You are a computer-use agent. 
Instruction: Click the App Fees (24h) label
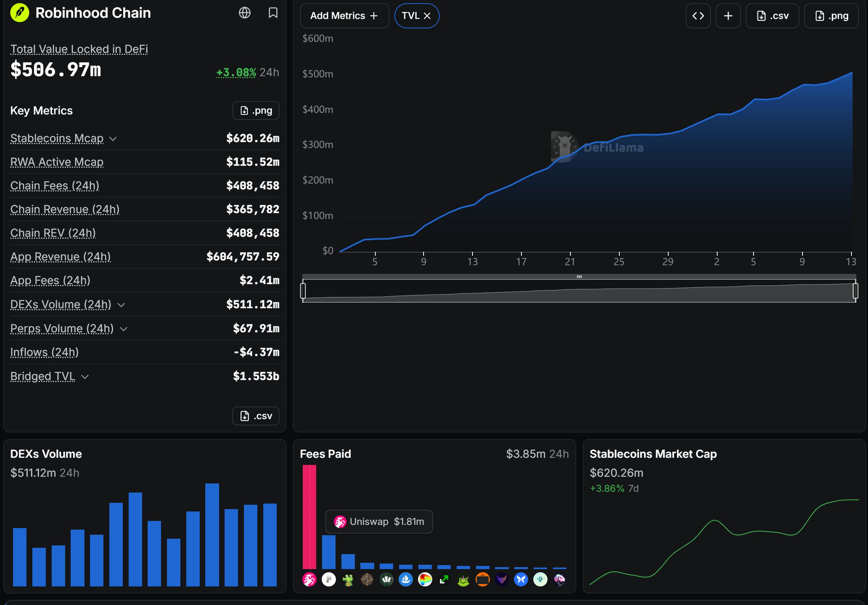[50, 280]
